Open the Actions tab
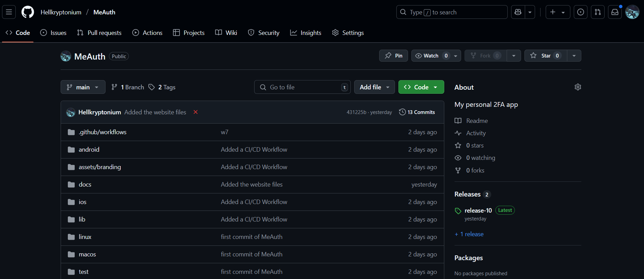This screenshot has width=644, height=279. (x=148, y=33)
